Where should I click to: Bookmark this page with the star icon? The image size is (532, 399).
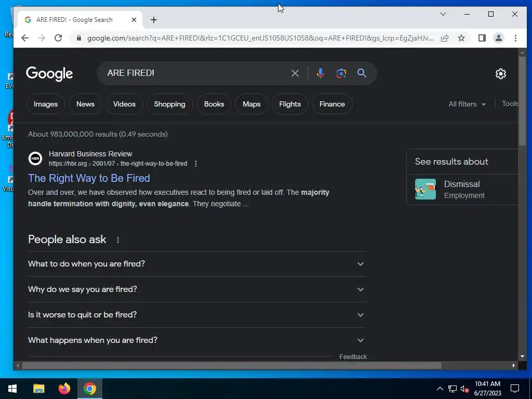[461, 38]
